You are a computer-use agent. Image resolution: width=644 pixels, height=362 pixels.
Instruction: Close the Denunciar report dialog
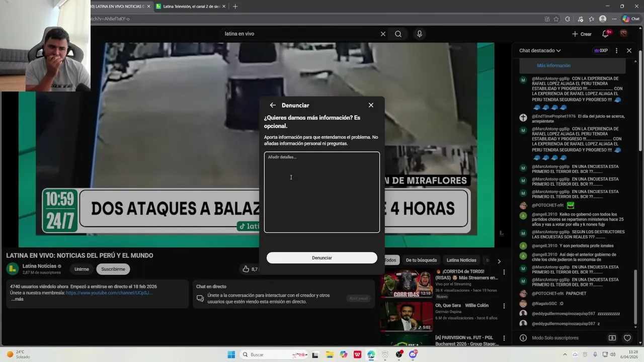(x=371, y=105)
